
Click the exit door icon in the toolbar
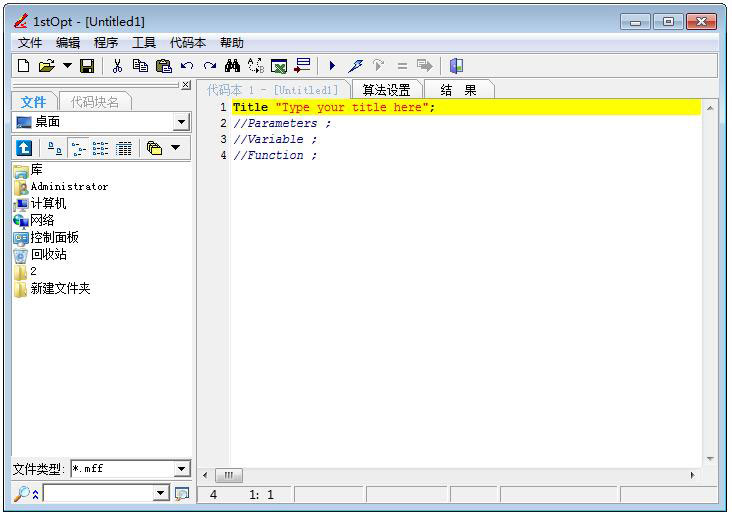tap(456, 66)
